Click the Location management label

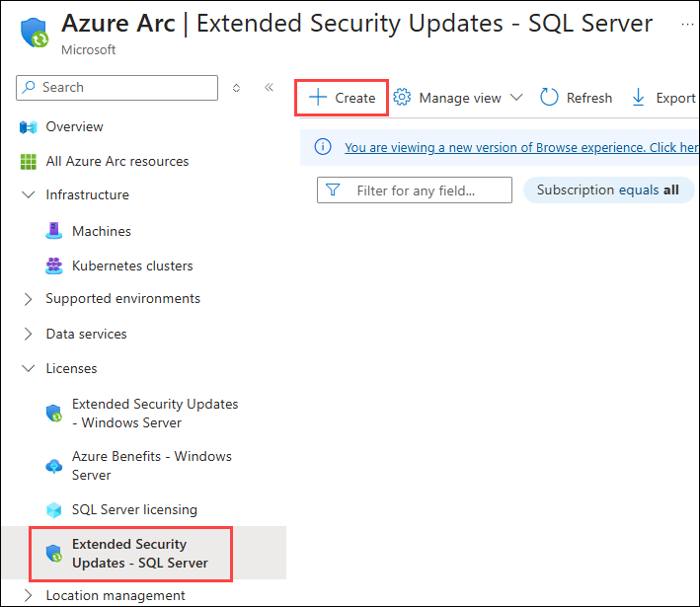click(x=116, y=595)
